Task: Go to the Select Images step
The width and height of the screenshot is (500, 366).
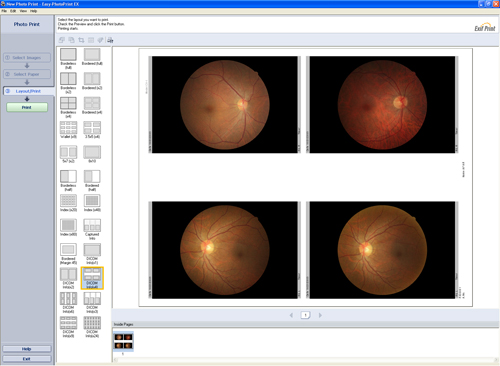Action: coord(27,58)
